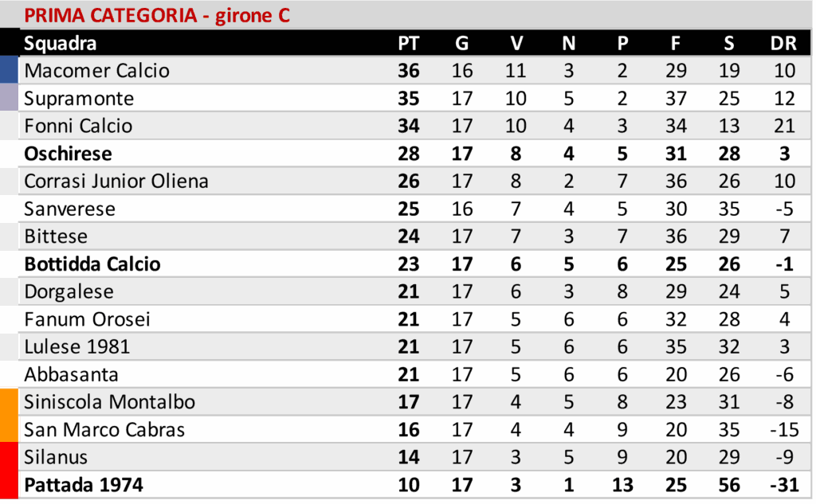
Task: Select the Corrasi Junior Oliena team name
Action: tap(116, 181)
